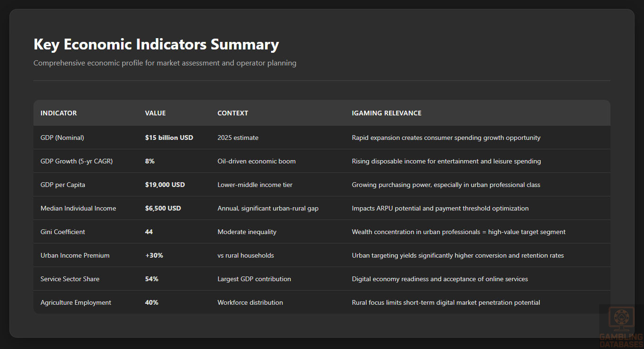Click the Service Sector Share label
644x349 pixels.
tap(70, 279)
